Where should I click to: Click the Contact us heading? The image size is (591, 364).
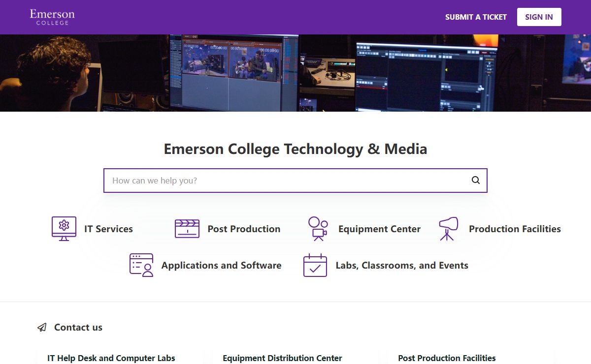pos(78,327)
